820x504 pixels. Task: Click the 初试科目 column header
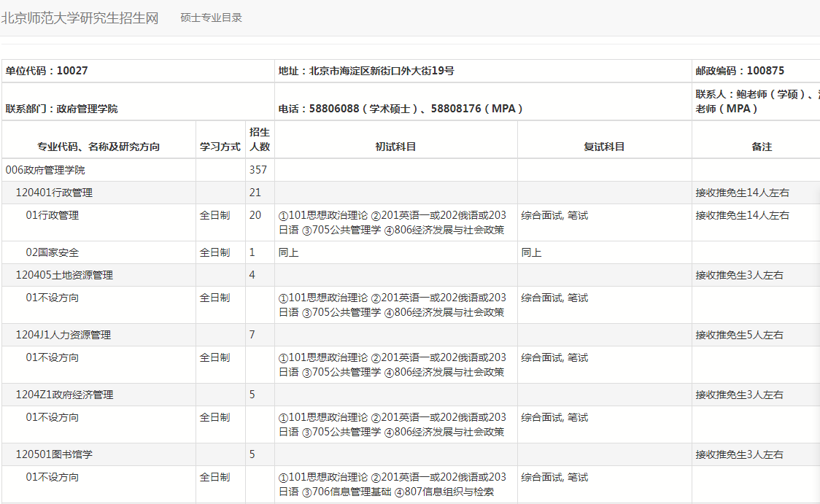(x=396, y=147)
